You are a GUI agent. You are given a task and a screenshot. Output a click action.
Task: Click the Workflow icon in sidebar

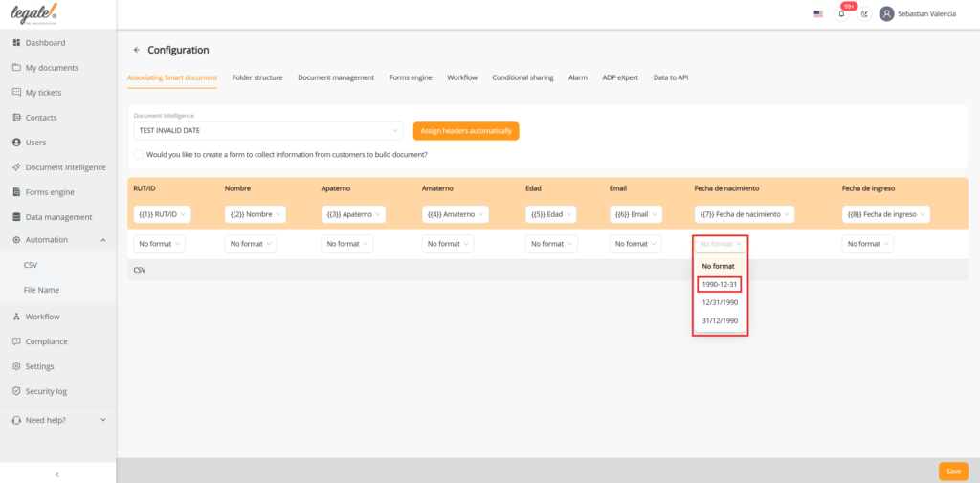click(x=17, y=317)
